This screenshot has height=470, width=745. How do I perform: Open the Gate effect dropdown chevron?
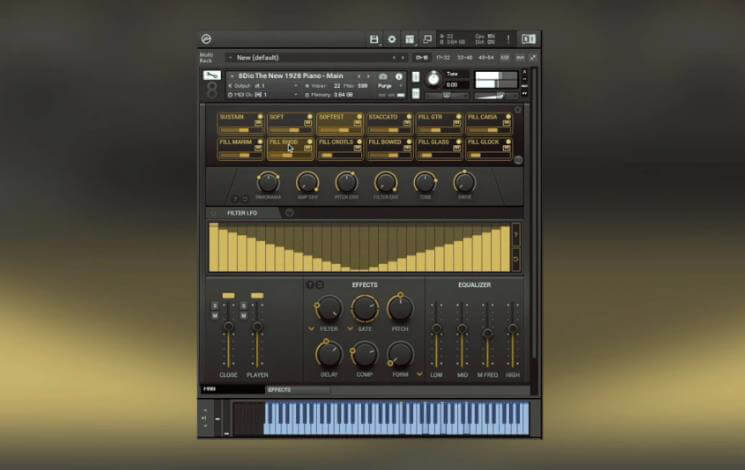click(350, 328)
